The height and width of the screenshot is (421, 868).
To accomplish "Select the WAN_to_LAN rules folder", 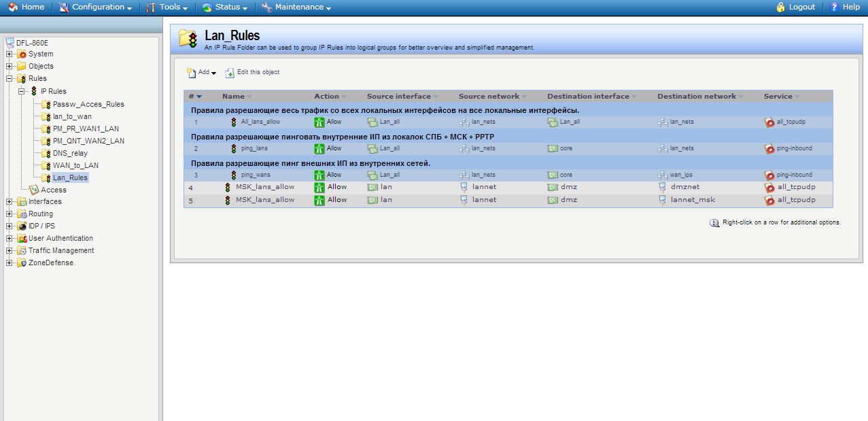I will click(75, 165).
